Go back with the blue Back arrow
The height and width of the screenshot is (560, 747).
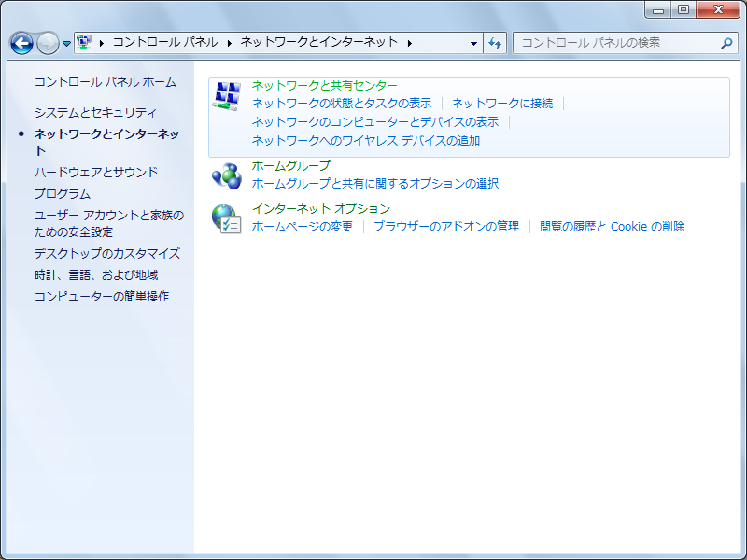(x=21, y=43)
